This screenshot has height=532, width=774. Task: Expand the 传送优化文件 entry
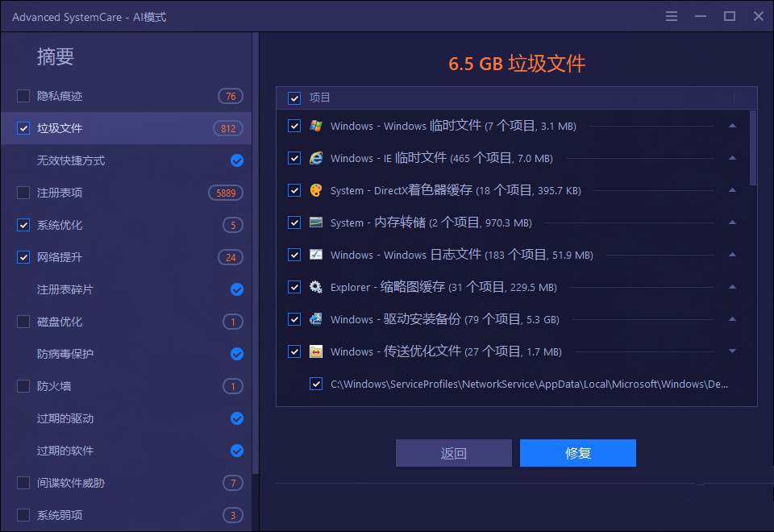[x=732, y=351]
